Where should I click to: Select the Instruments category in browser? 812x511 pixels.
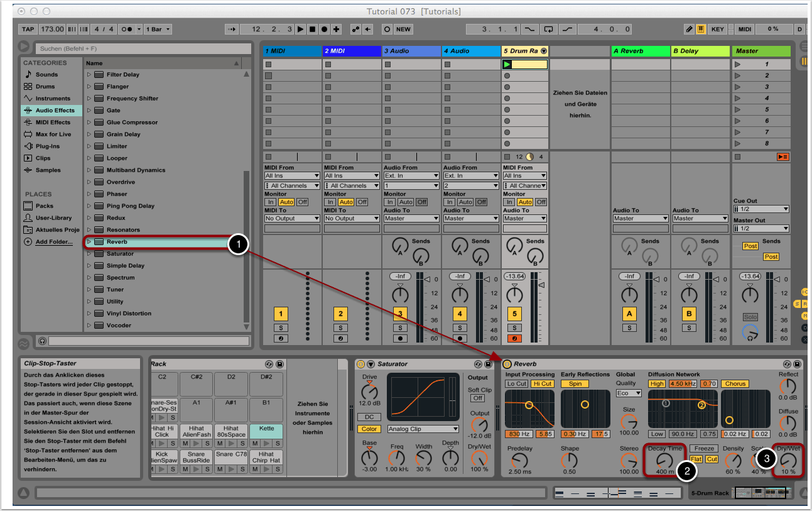pyautogui.click(x=53, y=99)
